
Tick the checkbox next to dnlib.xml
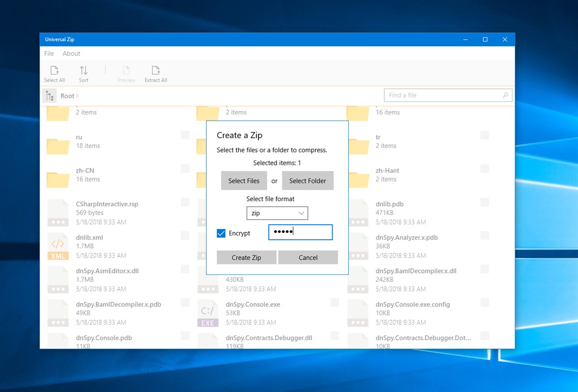(185, 235)
